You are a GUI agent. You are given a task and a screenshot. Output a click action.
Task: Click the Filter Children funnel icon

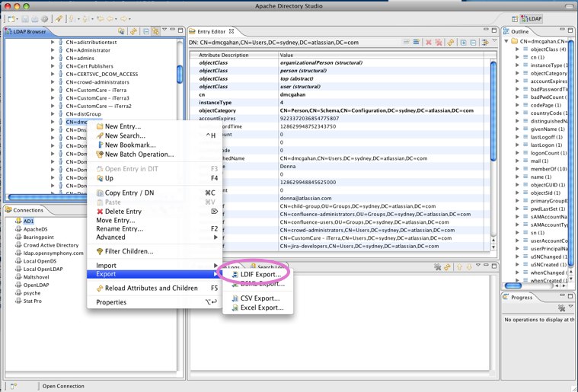[100, 251]
